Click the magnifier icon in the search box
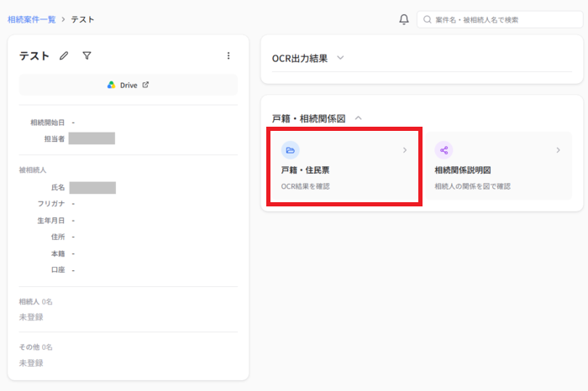This screenshot has height=391, width=588. click(427, 19)
